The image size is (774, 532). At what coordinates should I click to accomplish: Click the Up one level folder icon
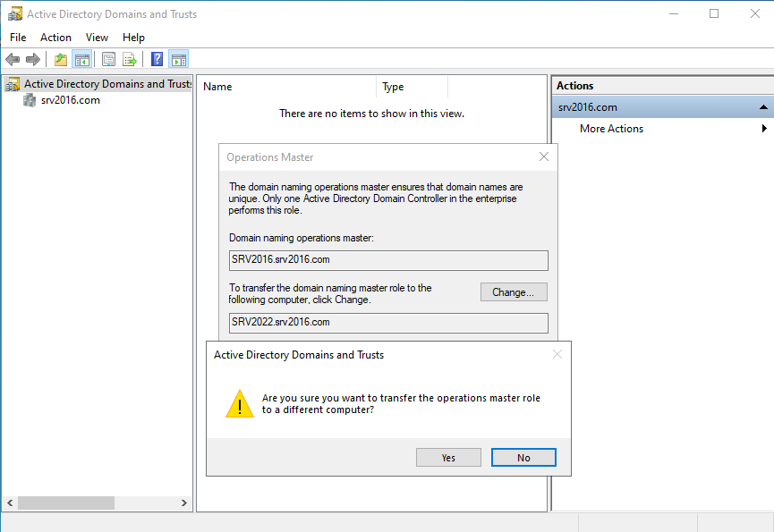[61, 60]
